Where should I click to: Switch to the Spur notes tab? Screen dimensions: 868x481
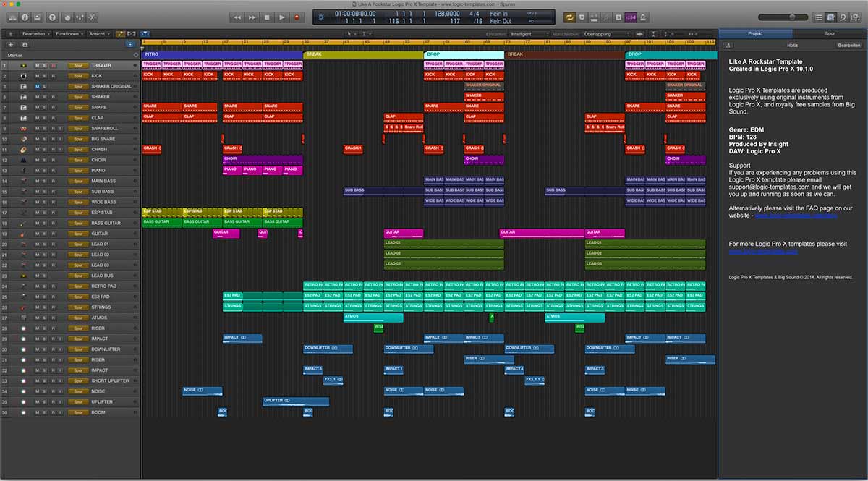[x=830, y=33]
